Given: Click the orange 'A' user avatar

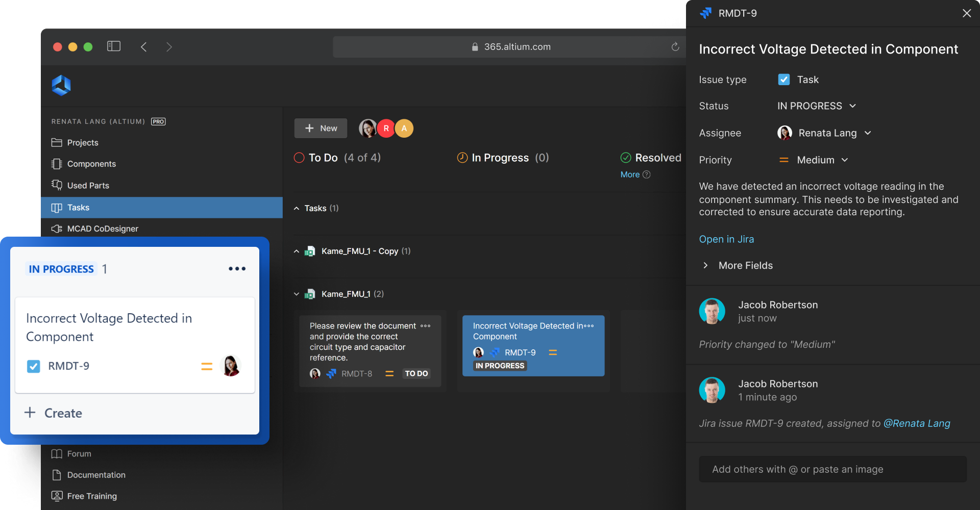Looking at the screenshot, I should click(x=404, y=129).
